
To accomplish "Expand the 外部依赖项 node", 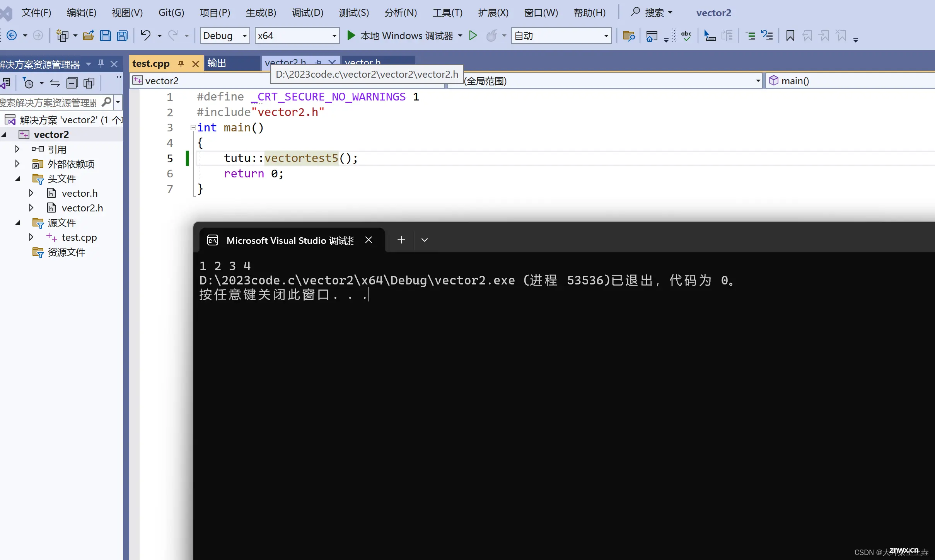I will (x=17, y=163).
